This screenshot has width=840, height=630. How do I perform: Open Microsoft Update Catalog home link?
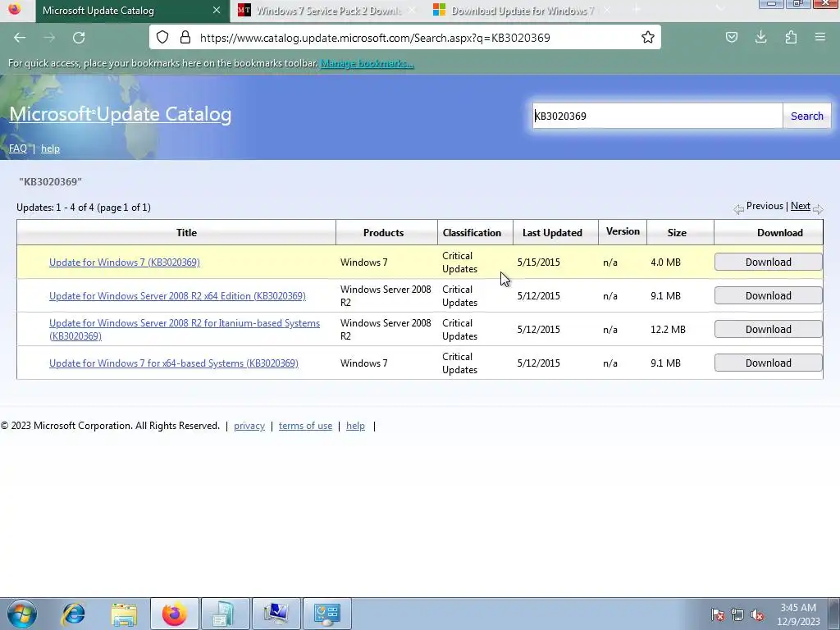121,113
